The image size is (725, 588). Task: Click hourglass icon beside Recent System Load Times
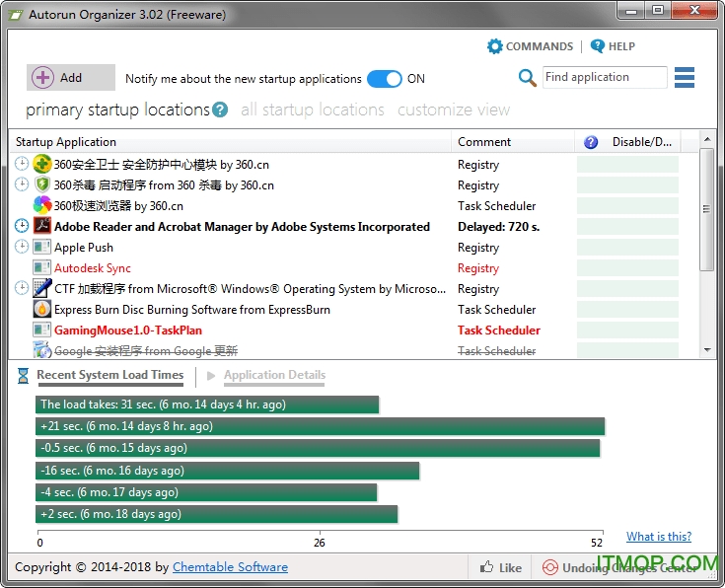(23, 376)
